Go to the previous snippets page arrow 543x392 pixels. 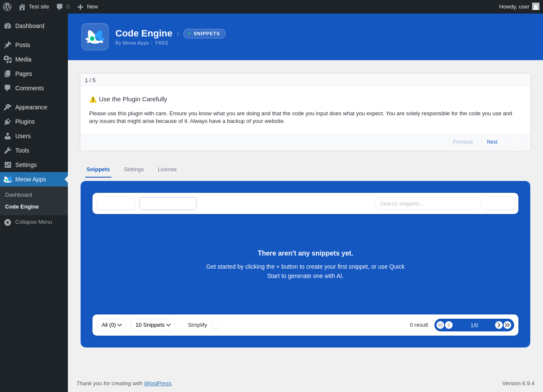(449, 325)
